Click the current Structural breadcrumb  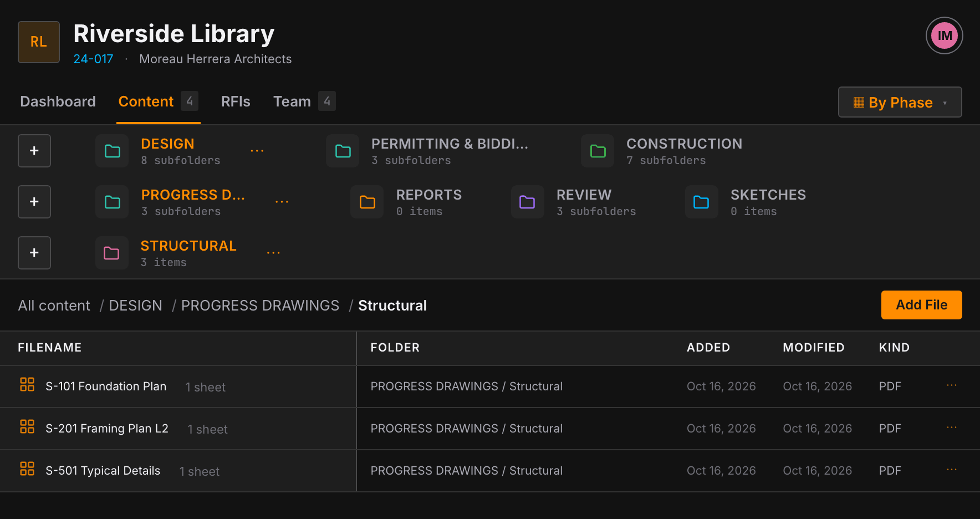click(392, 306)
